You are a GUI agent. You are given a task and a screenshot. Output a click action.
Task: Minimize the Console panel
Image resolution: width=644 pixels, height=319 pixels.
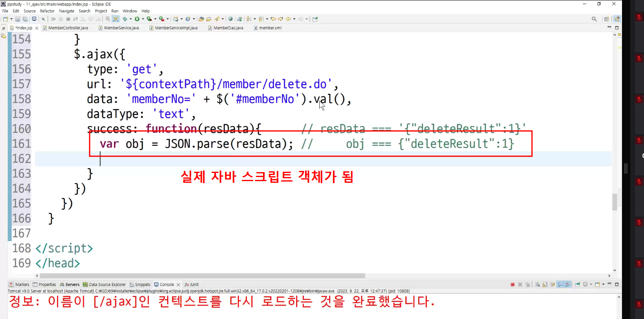point(609,284)
